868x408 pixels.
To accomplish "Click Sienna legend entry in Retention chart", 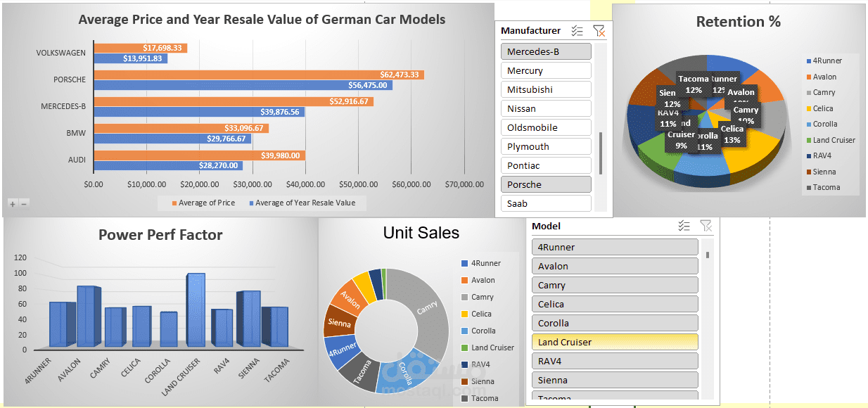I will pyautogui.click(x=821, y=172).
